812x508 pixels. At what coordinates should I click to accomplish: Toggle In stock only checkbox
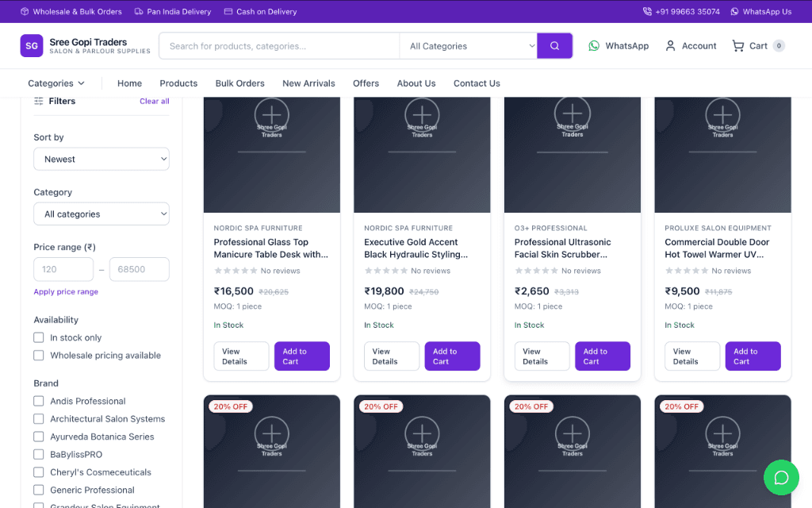[38, 337]
